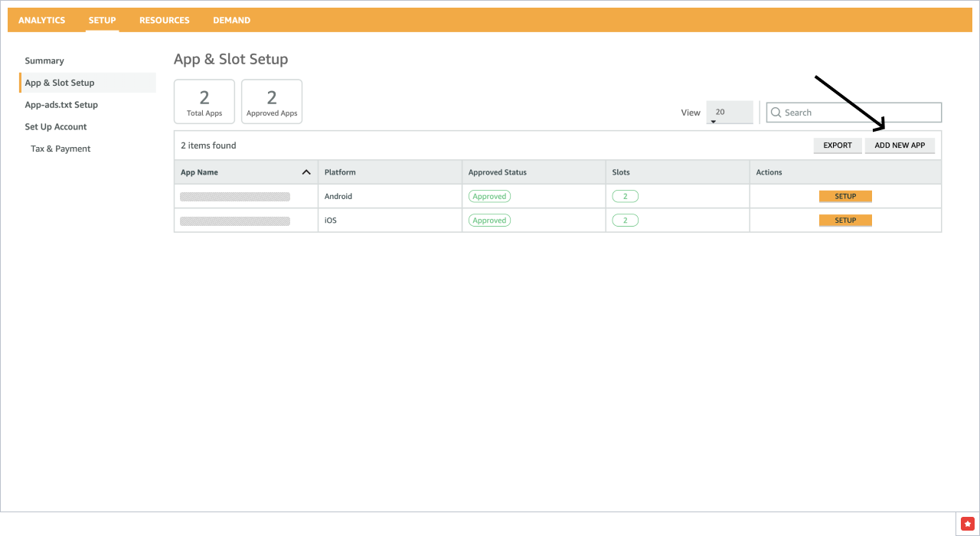Open Summary in the sidebar

(44, 60)
